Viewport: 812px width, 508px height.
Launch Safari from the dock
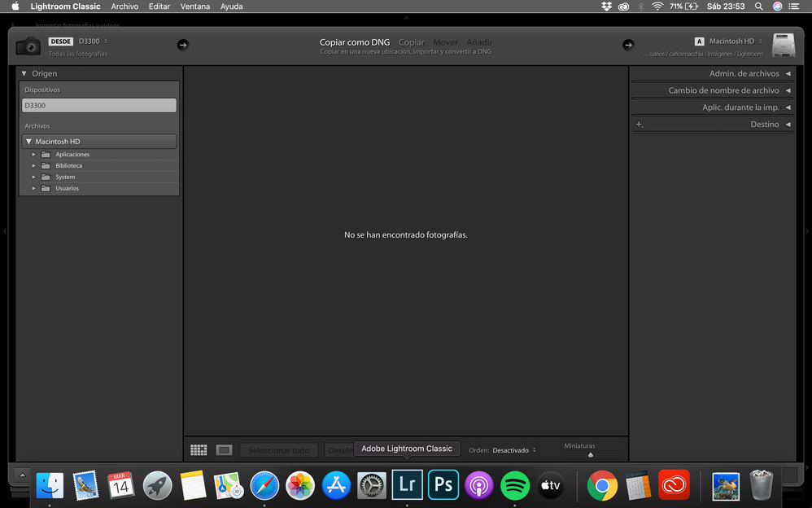(x=264, y=486)
